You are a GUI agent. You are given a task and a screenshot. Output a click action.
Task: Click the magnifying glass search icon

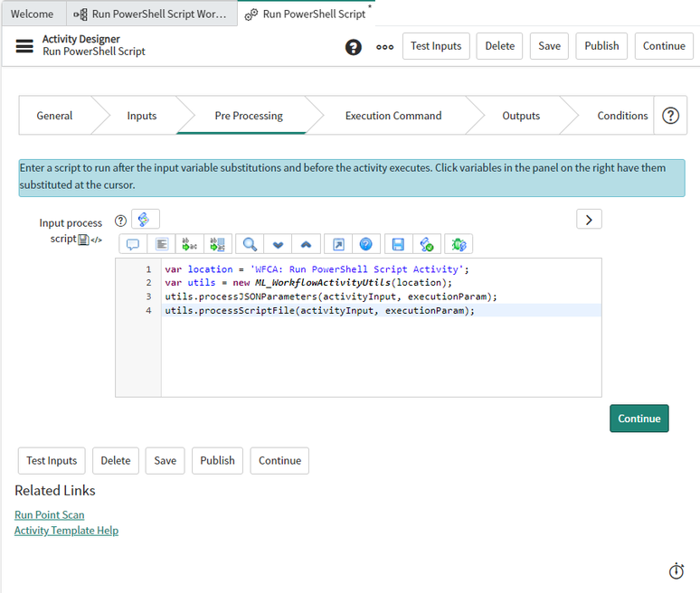click(250, 244)
